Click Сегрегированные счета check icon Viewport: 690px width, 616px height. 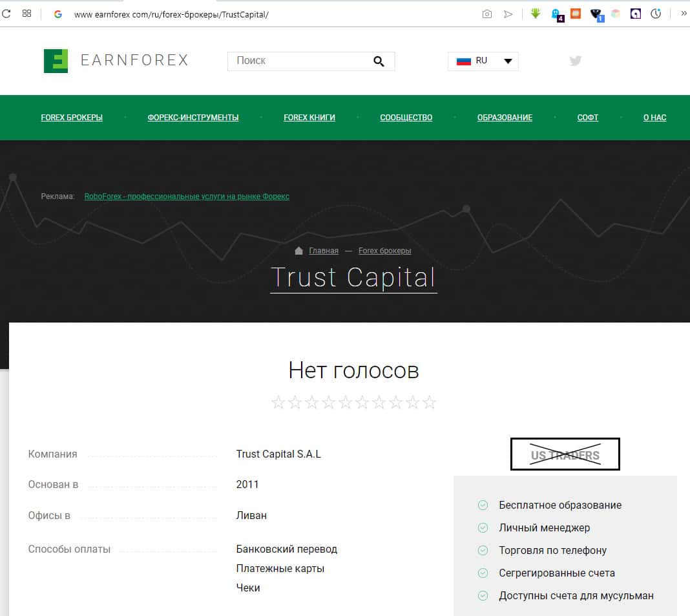483,573
